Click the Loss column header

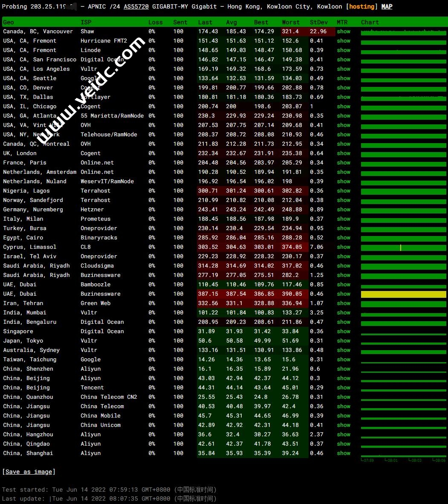[x=155, y=22]
